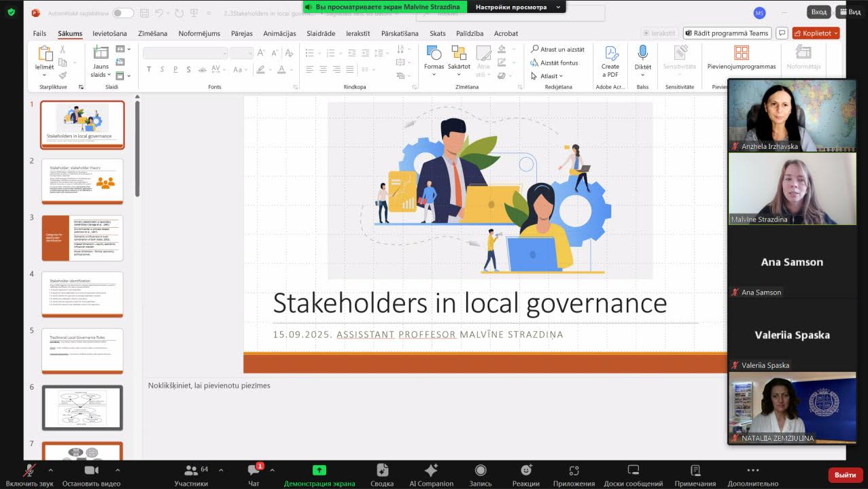Viewport: 868px width, 489px height.
Task: Open Дополнительно more options
Action: click(752, 474)
